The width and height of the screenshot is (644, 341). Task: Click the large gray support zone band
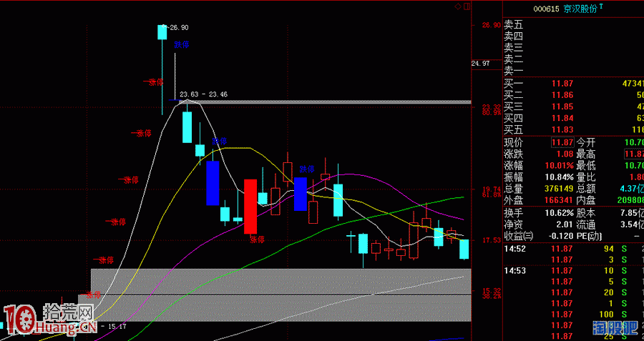(280, 295)
